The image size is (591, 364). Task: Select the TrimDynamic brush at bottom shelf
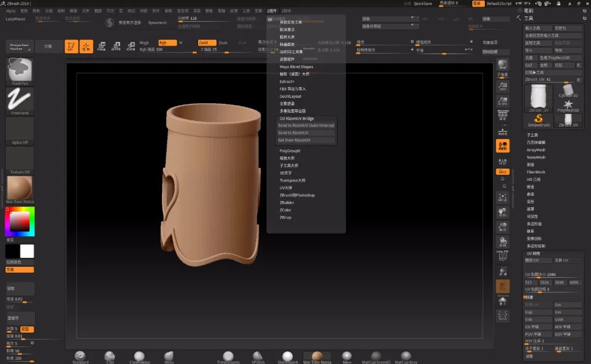[228, 357]
